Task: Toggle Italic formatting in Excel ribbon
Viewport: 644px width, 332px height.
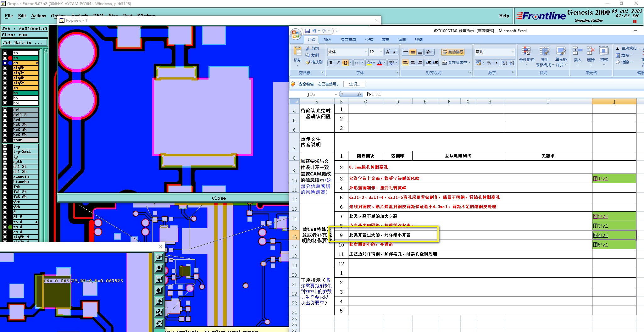Action: click(338, 63)
